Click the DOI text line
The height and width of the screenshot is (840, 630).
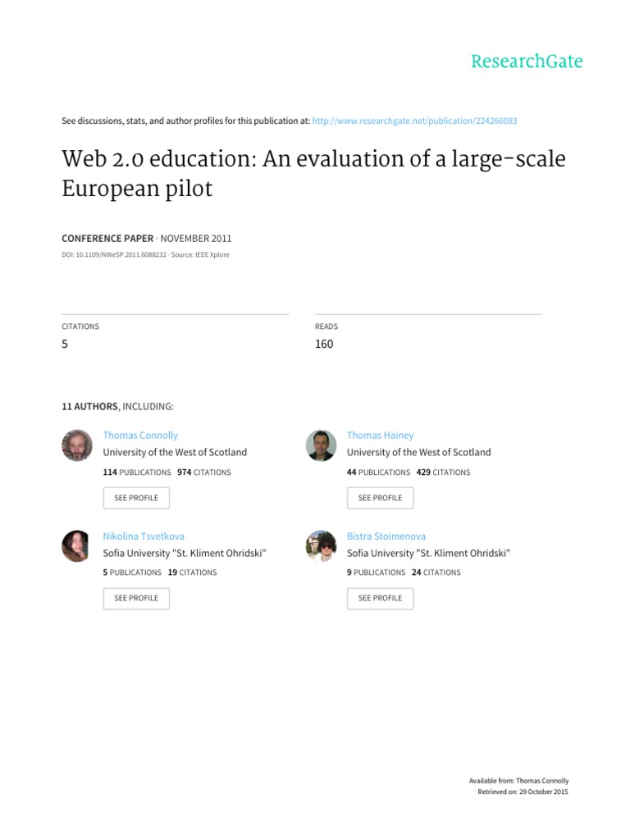click(146, 255)
